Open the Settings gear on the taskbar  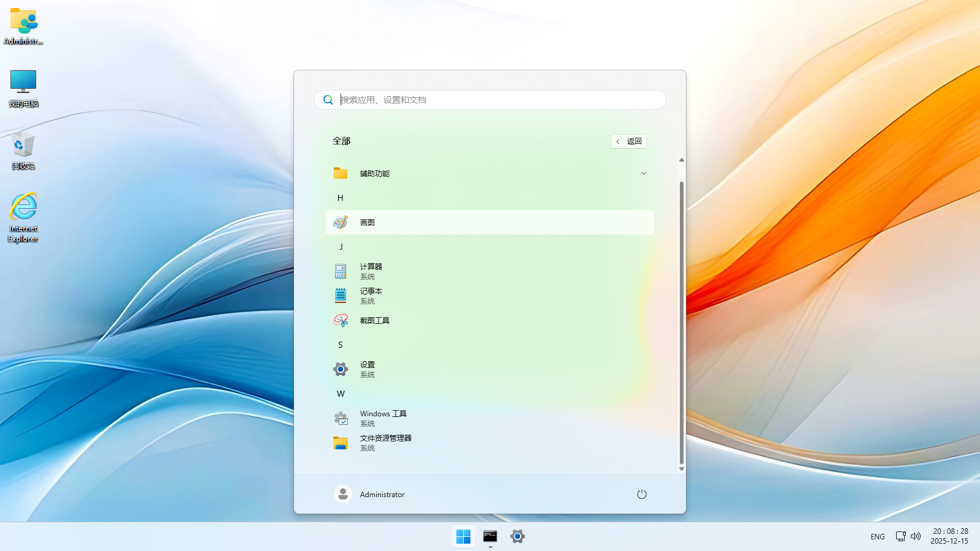pos(518,536)
